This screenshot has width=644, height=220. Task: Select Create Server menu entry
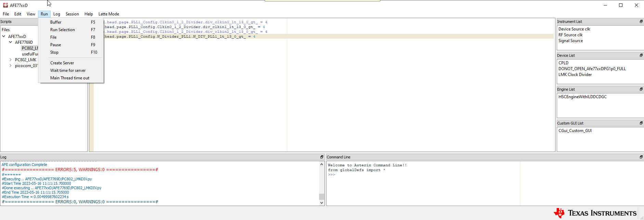[62, 63]
